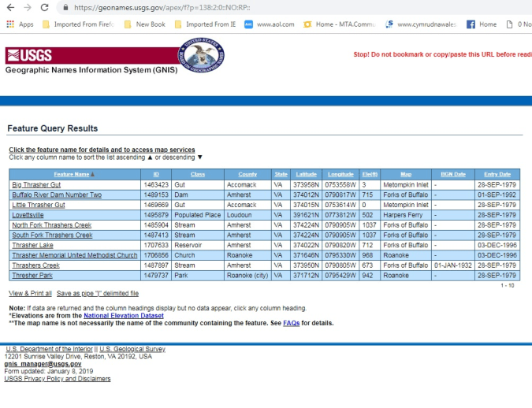Click the padlock site security icon
This screenshot has width=532, height=408.
pos(66,7)
